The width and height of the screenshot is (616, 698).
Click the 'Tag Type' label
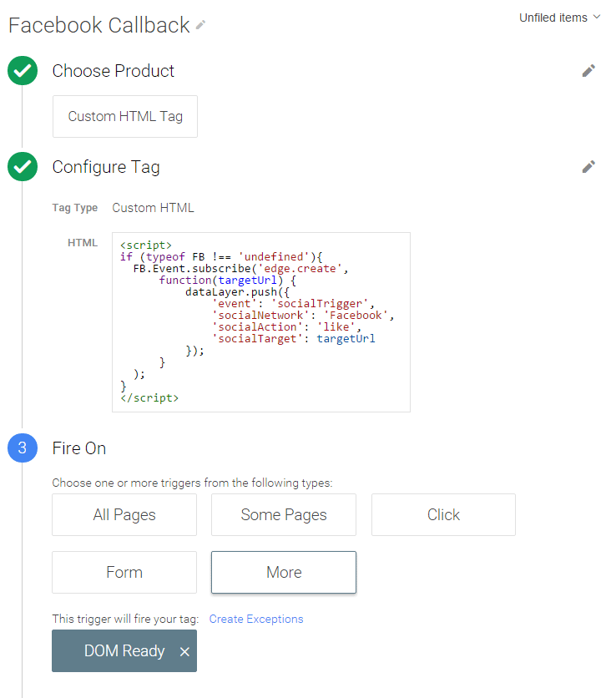(75, 208)
